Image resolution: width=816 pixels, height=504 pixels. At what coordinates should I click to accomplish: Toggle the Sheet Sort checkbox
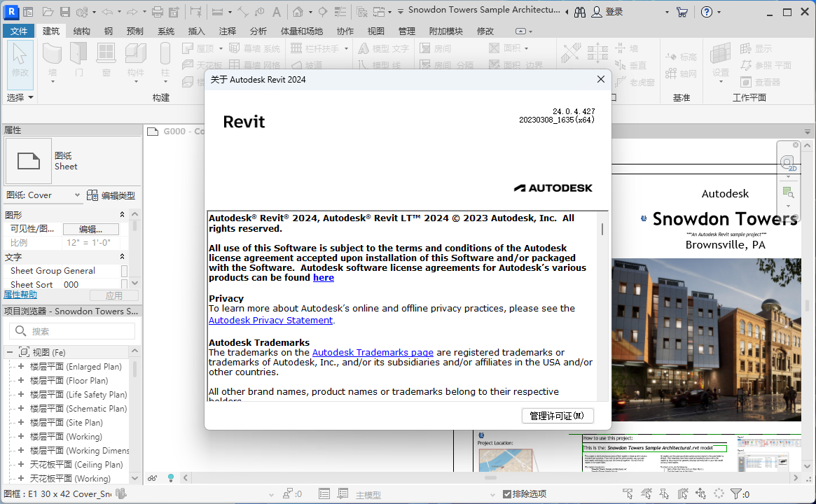point(125,284)
